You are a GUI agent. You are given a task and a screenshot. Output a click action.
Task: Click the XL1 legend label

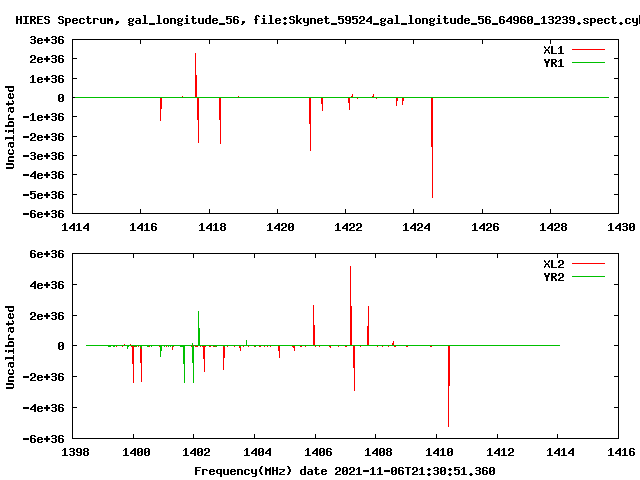pos(553,50)
